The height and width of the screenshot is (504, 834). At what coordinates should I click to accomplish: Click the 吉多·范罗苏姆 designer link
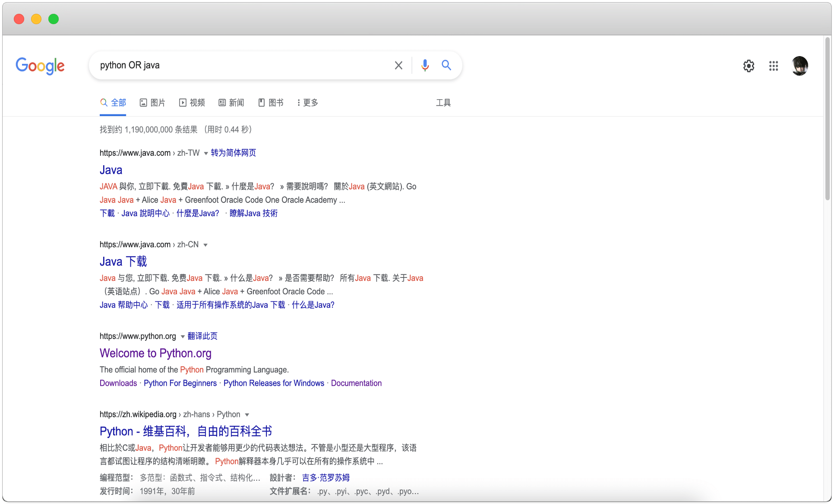pyautogui.click(x=325, y=478)
